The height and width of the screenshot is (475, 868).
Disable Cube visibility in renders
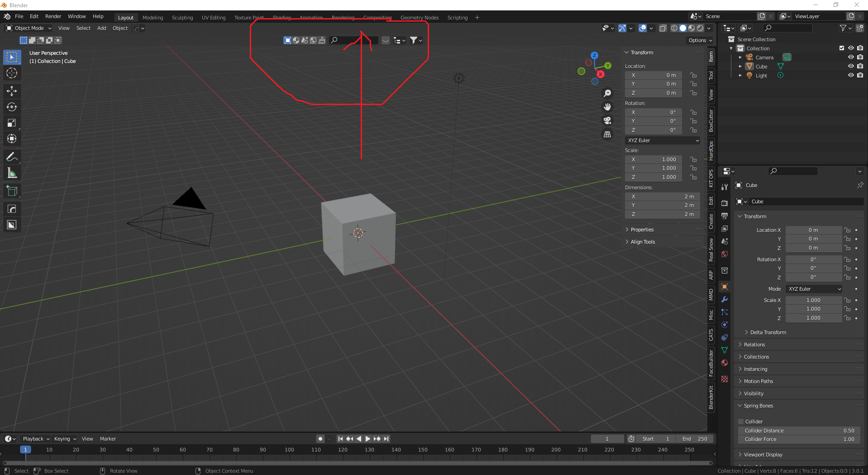[x=860, y=66]
